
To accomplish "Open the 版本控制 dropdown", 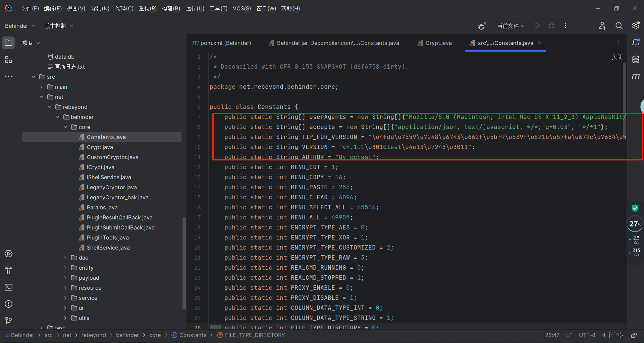I will [x=59, y=26].
